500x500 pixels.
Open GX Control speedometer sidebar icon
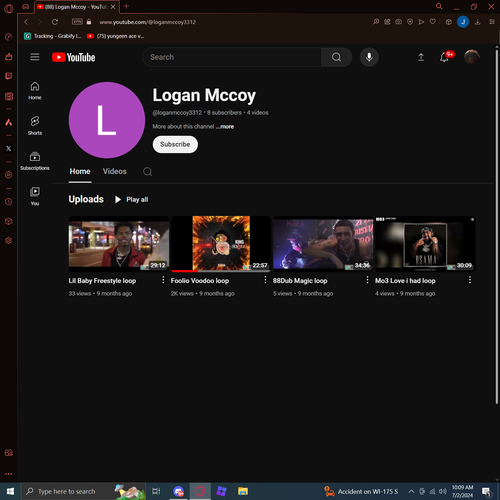pyautogui.click(x=9, y=37)
